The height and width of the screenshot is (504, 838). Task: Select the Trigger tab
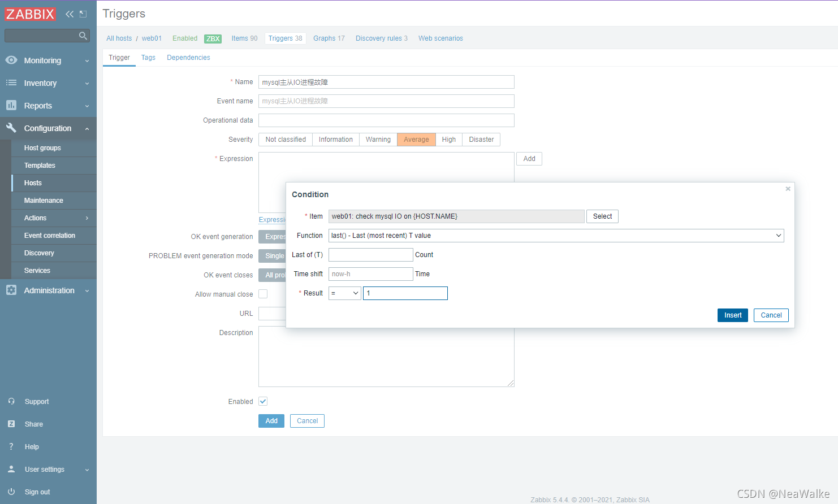pyautogui.click(x=119, y=58)
